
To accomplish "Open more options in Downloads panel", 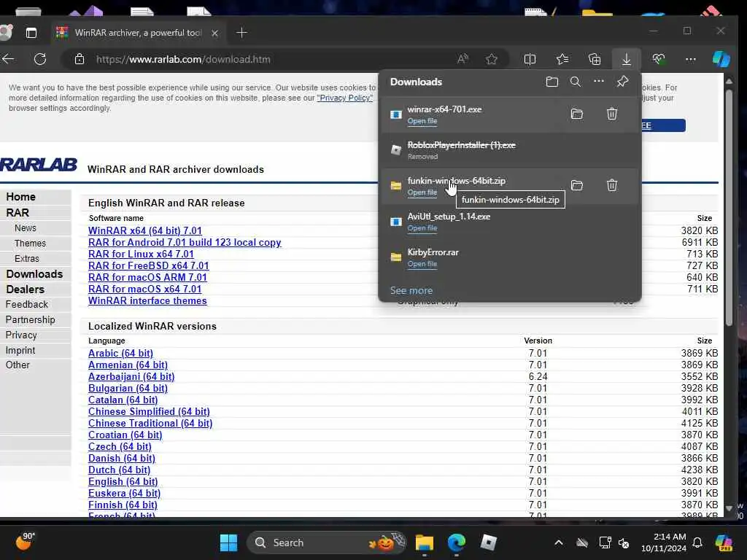I will coord(599,82).
